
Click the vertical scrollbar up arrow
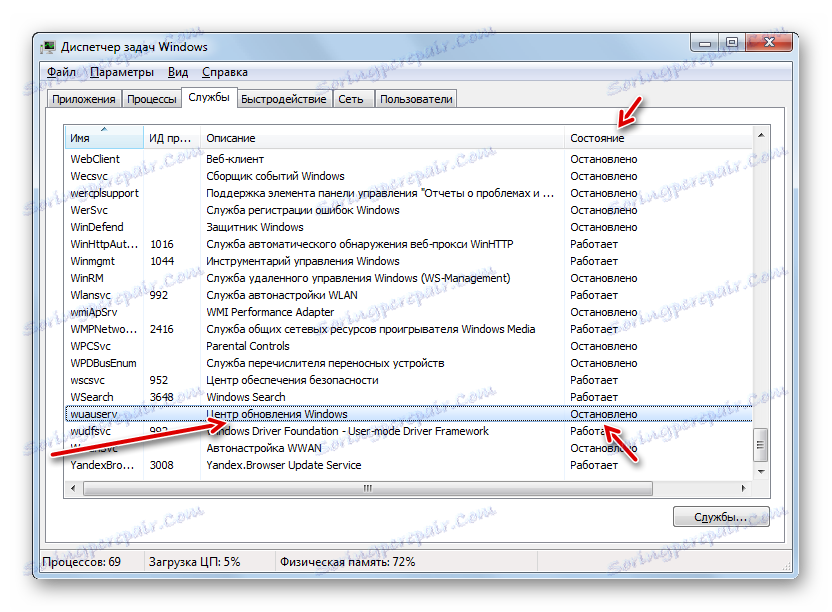761,135
